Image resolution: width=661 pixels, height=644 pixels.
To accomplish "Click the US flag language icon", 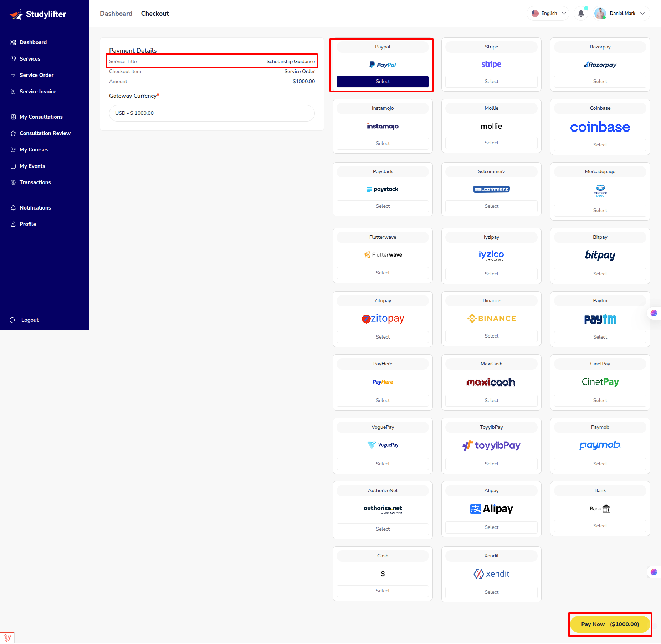I will click(535, 14).
